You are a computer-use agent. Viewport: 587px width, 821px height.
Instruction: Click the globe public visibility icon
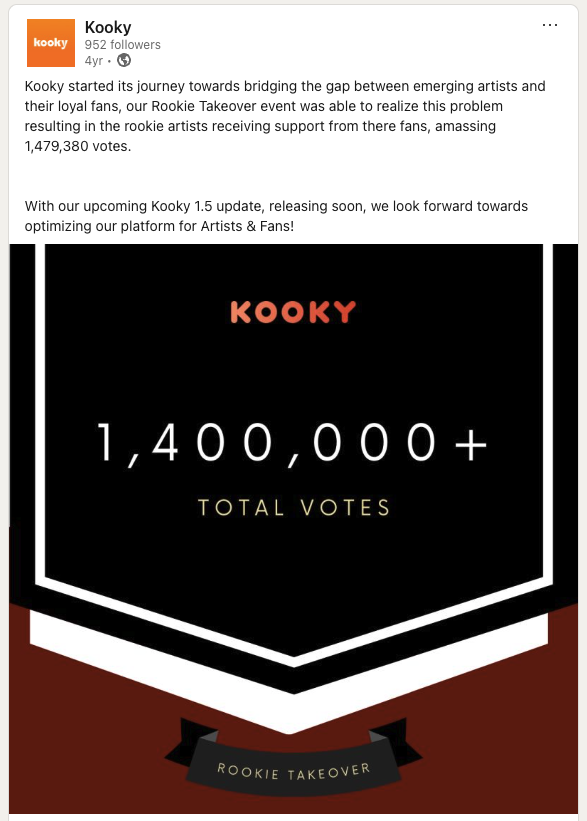coord(124,61)
